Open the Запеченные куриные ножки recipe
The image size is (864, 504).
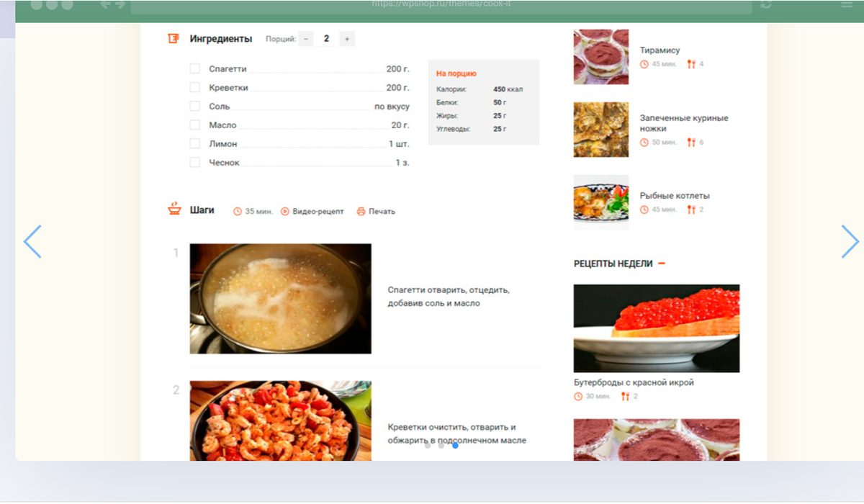[x=684, y=123]
